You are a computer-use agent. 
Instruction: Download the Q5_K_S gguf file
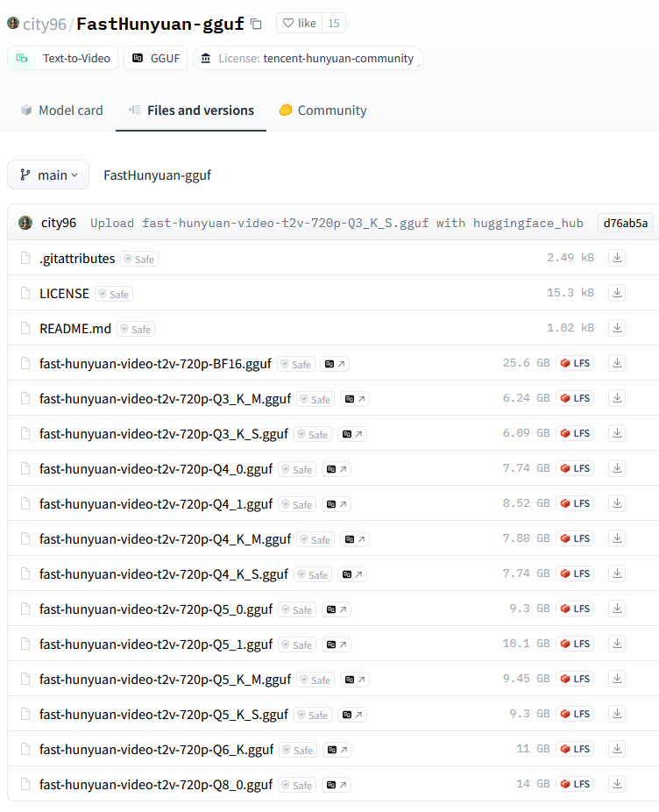[617, 714]
